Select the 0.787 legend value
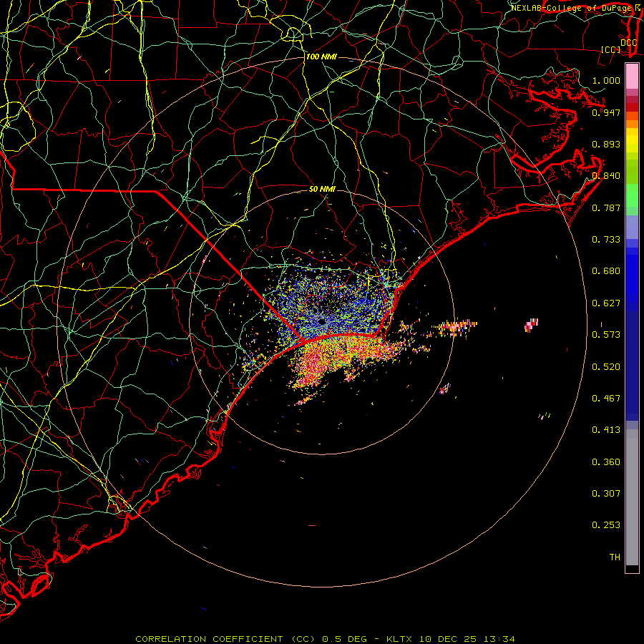The height and width of the screenshot is (644, 644). pyautogui.click(x=606, y=208)
